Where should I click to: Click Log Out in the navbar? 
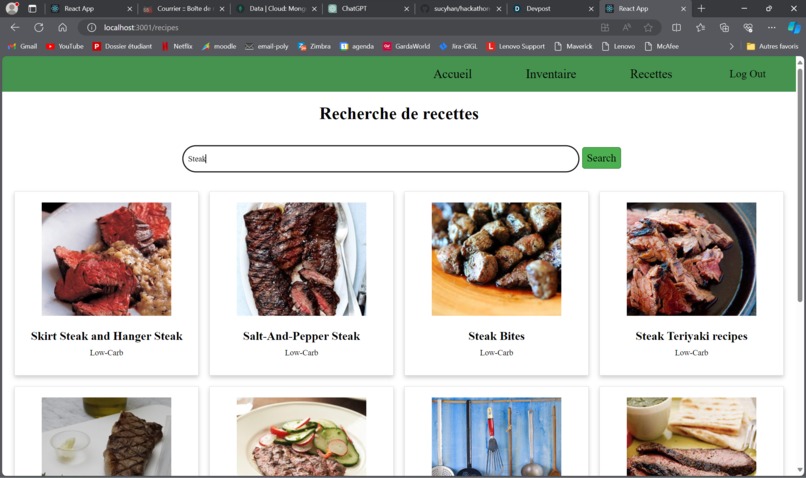pyautogui.click(x=747, y=74)
